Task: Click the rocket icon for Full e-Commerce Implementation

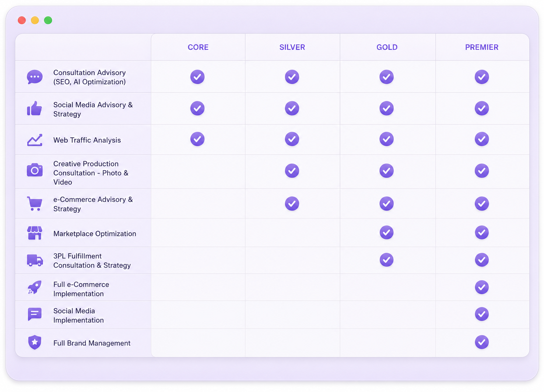Action: point(35,287)
